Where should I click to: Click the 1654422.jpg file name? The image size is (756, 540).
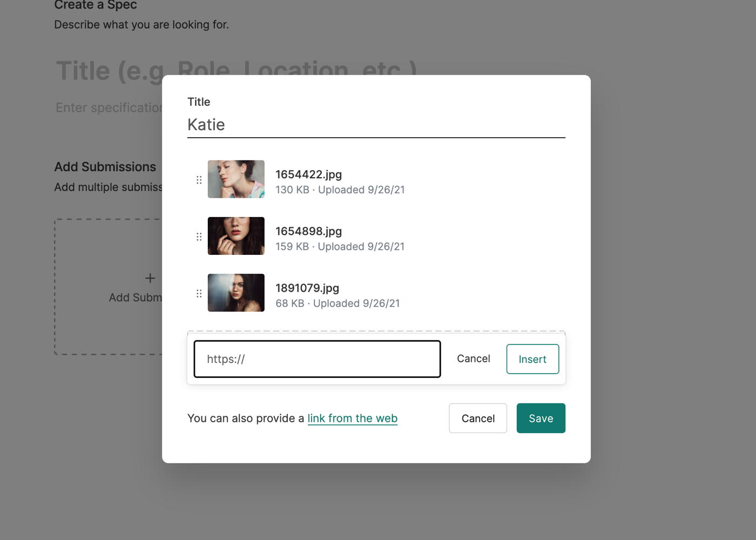tap(308, 174)
